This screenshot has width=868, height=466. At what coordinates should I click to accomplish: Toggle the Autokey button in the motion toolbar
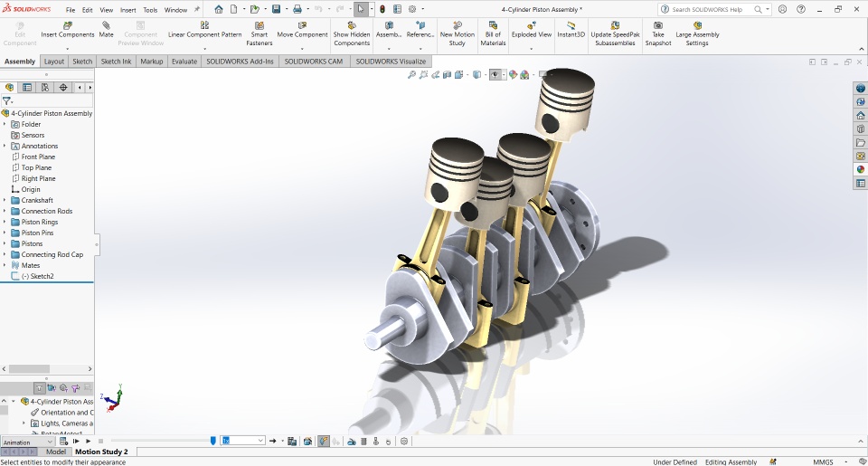pyautogui.click(x=324, y=441)
